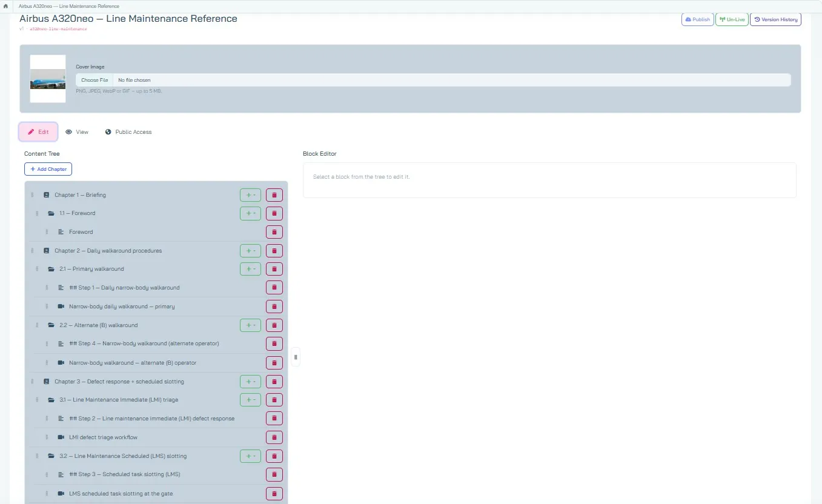822x504 pixels.
Task: Click drag handle of Foreword block
Action: [47, 232]
